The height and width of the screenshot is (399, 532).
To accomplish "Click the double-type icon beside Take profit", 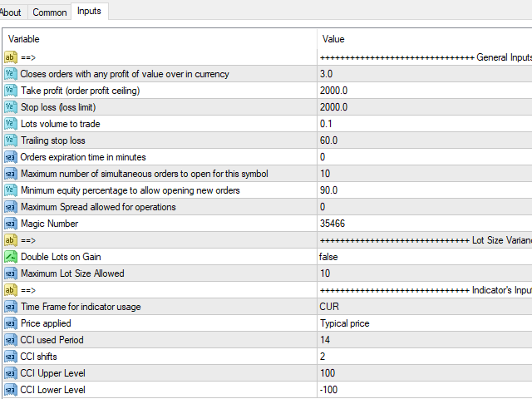I will click(11, 91).
